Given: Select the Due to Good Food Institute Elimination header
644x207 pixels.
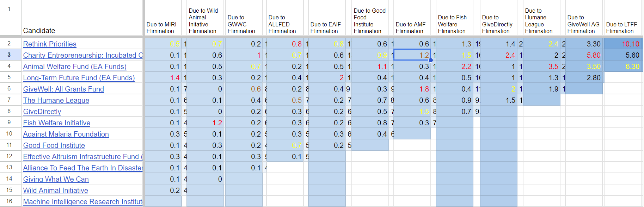Looking at the screenshot, I should tap(370, 18).
